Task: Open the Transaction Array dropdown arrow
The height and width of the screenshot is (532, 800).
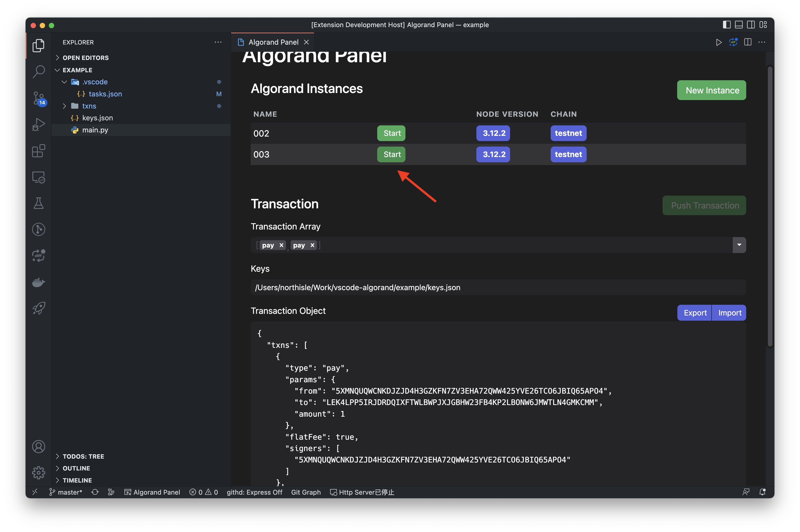Action: click(739, 245)
